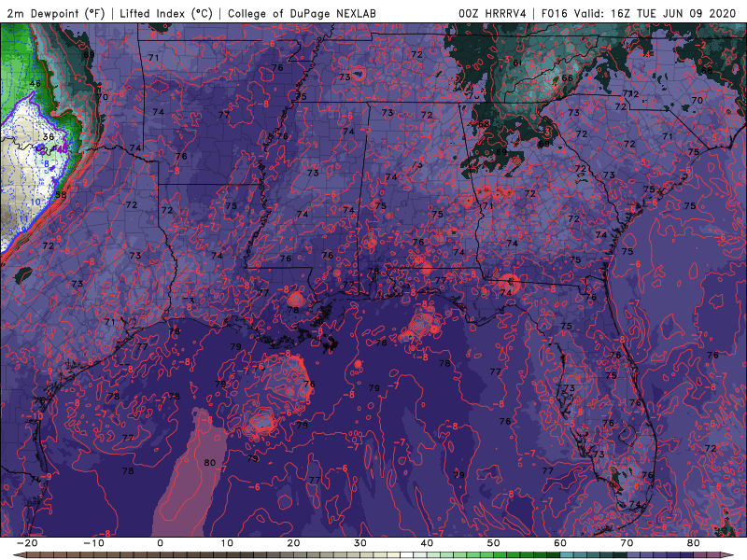This screenshot has width=747, height=560.
Task: Click the "30" color bar tick label
Action: pyautogui.click(x=360, y=543)
